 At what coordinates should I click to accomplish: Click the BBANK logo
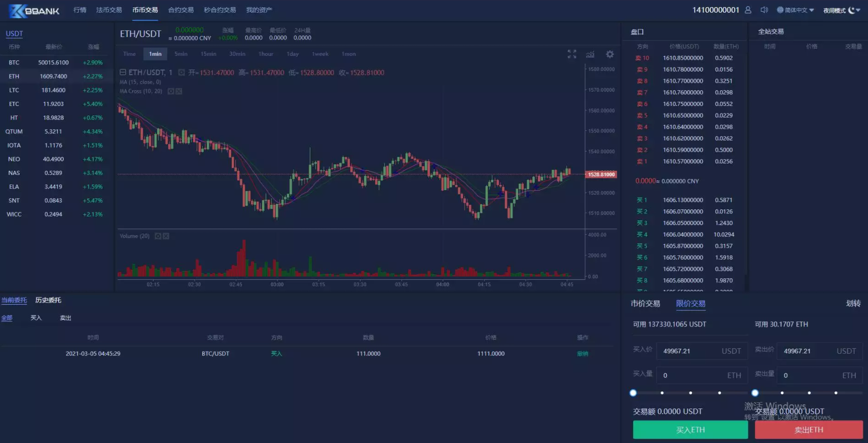pyautogui.click(x=34, y=11)
